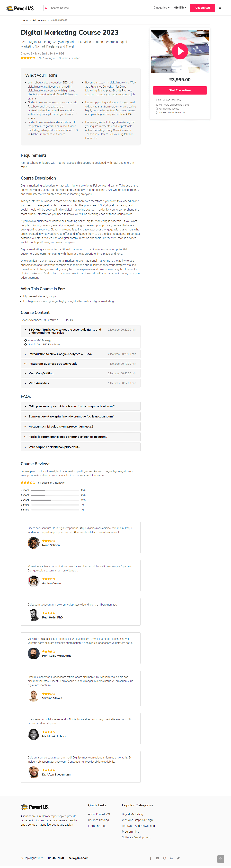
Task: Click the search magnifier icon
Action: pos(46,8)
